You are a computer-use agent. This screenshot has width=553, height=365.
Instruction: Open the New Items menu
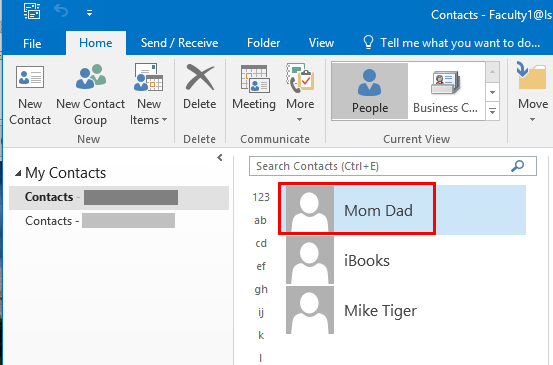pos(148,95)
